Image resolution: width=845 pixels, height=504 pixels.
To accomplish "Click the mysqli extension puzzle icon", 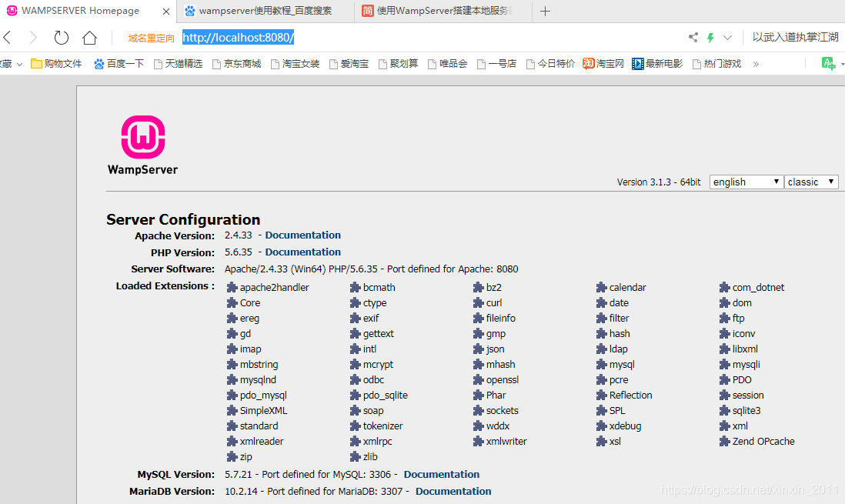I will (x=724, y=365).
